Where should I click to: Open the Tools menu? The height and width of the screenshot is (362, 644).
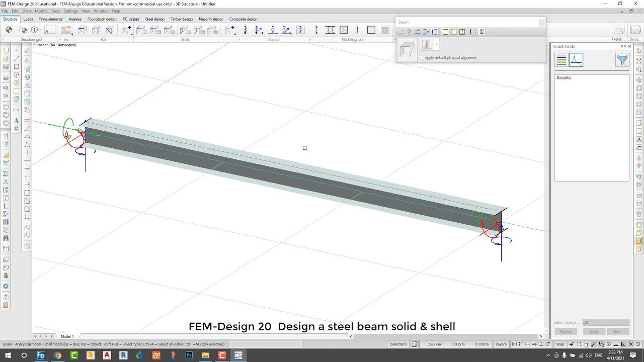pyautogui.click(x=55, y=11)
